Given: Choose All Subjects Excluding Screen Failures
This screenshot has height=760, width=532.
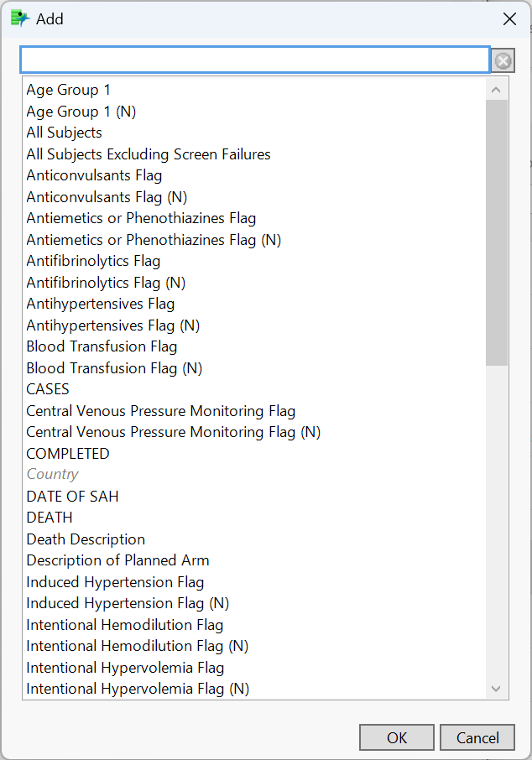Looking at the screenshot, I should pyautogui.click(x=149, y=154).
